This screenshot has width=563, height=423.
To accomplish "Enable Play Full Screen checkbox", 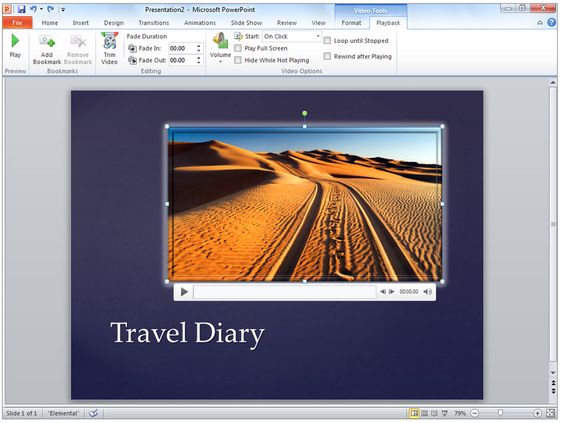I will tap(238, 48).
